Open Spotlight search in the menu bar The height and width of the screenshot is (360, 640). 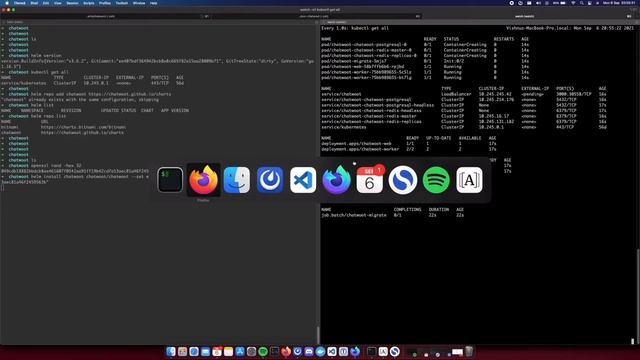[x=581, y=3]
